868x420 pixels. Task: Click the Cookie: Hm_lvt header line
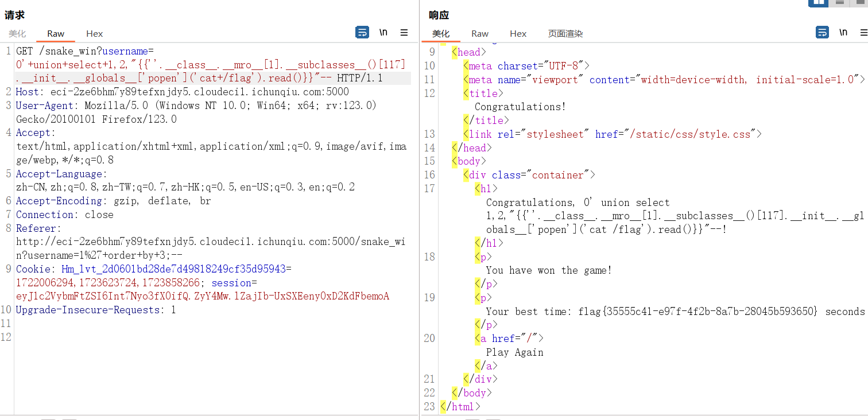(x=154, y=269)
